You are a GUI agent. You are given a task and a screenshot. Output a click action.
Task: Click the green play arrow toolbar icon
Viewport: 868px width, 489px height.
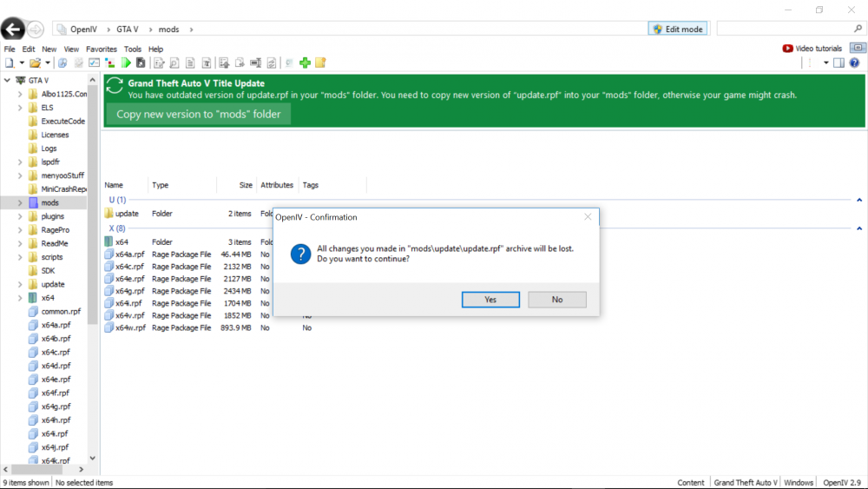pos(126,63)
